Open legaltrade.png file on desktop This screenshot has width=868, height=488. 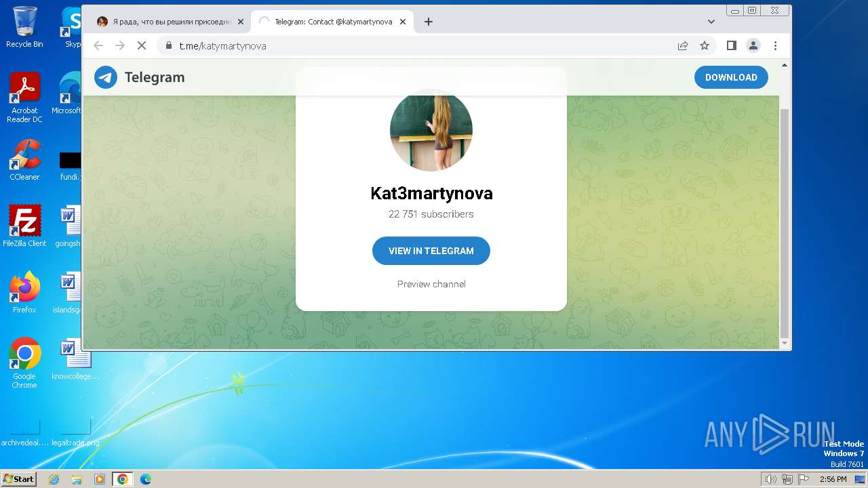tap(75, 432)
